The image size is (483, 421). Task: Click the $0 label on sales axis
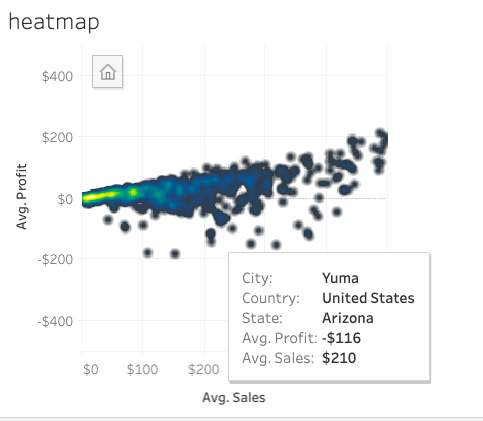click(x=91, y=369)
